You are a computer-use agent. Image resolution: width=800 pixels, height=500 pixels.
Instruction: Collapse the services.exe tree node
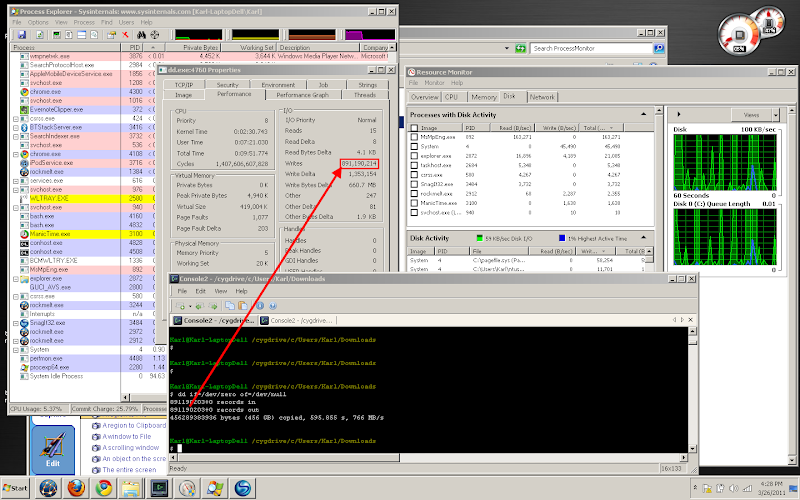click(16, 181)
